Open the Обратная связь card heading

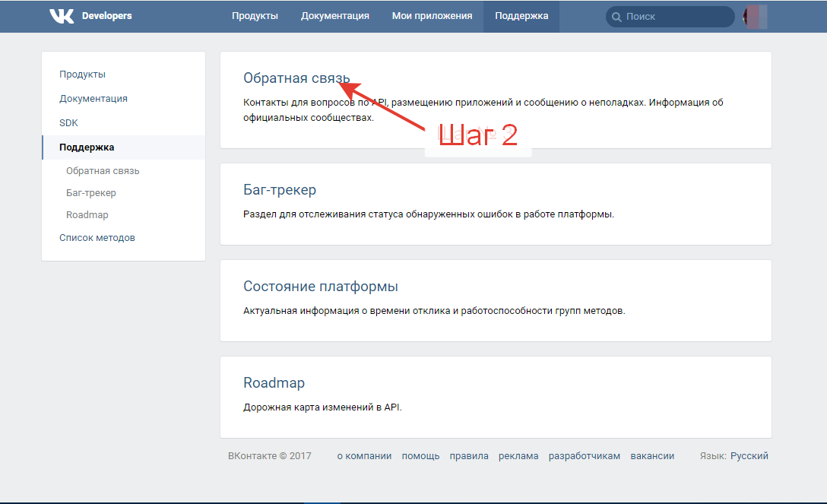coord(296,78)
